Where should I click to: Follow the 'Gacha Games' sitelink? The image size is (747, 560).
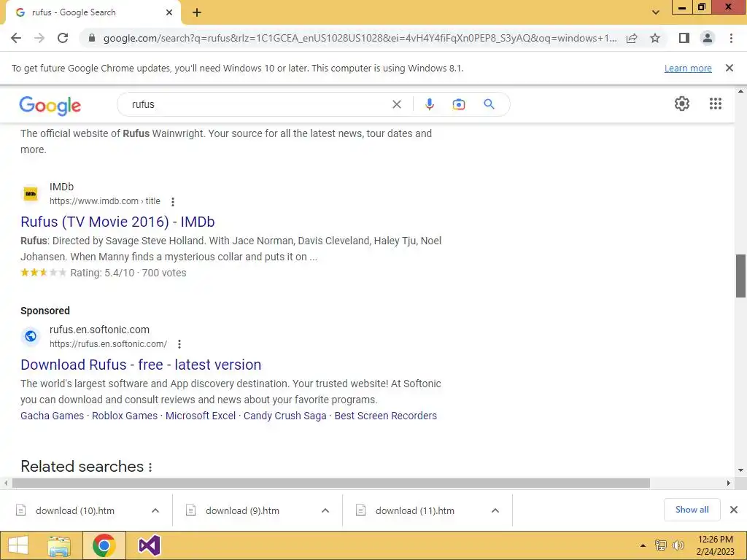click(52, 416)
